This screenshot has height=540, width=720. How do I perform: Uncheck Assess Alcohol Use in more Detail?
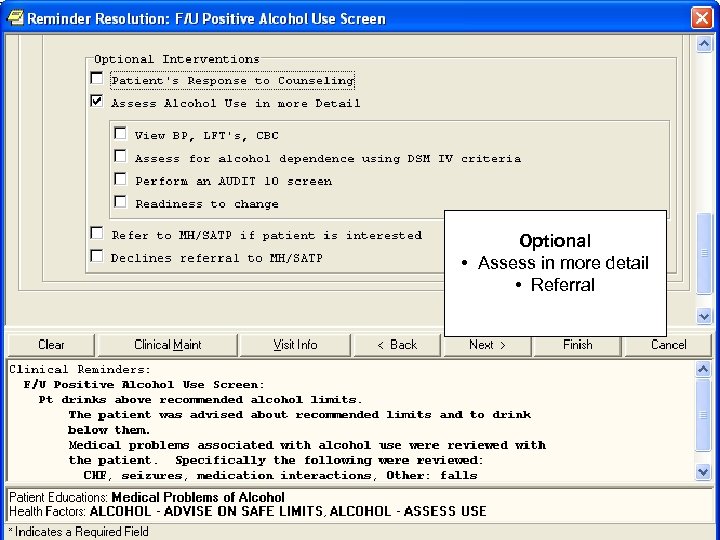[x=96, y=101]
